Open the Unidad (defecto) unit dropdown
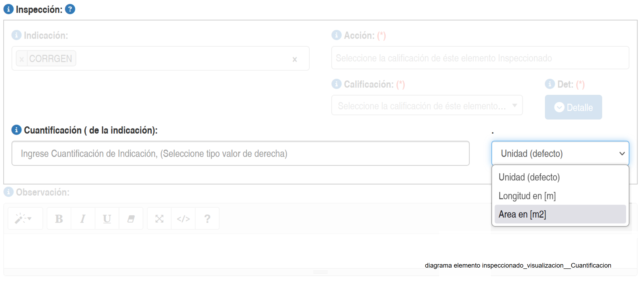The height and width of the screenshot is (284, 644). click(560, 153)
